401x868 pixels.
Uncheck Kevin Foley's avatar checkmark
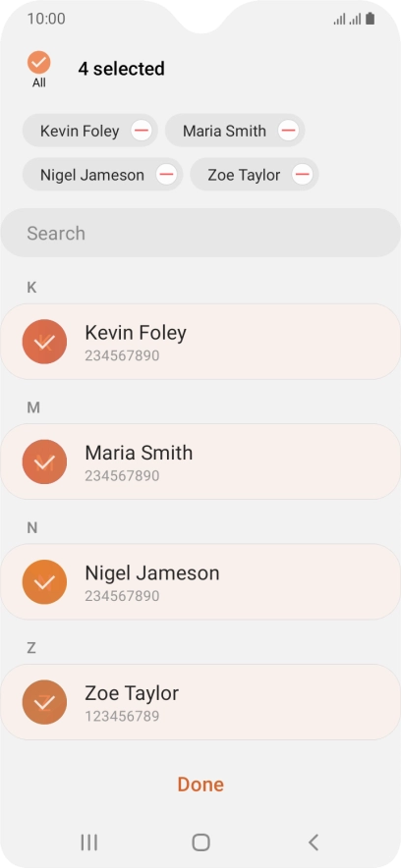(44, 342)
